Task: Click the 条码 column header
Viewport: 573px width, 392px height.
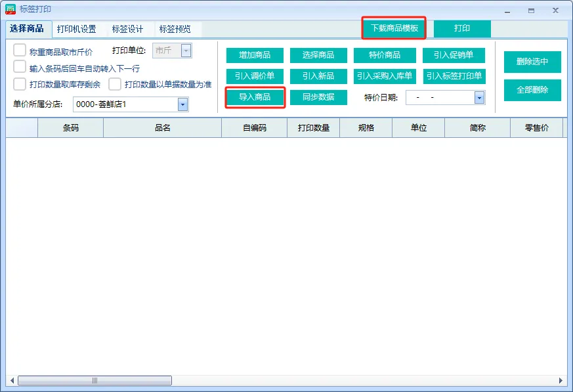Action: point(70,128)
